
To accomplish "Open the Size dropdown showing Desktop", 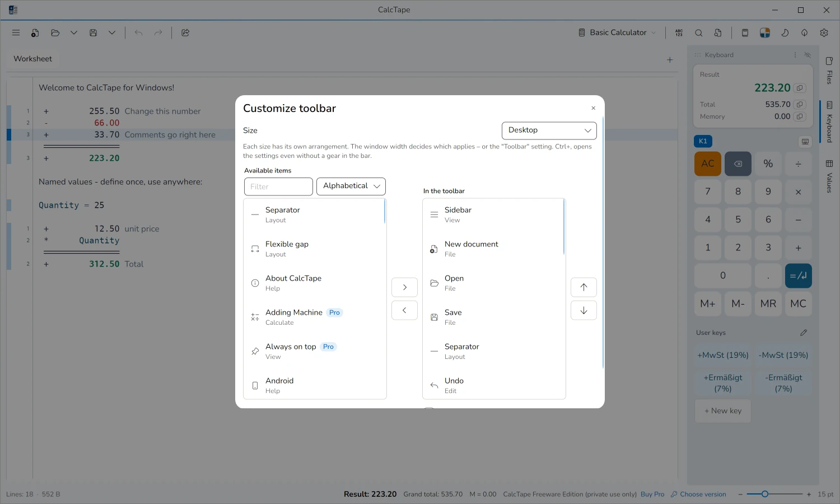I will (549, 130).
